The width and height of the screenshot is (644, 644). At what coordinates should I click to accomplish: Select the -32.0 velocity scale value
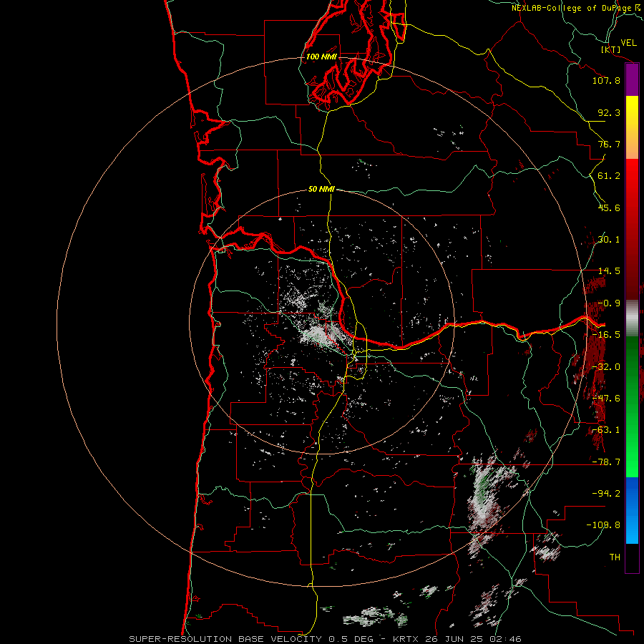pyautogui.click(x=606, y=367)
